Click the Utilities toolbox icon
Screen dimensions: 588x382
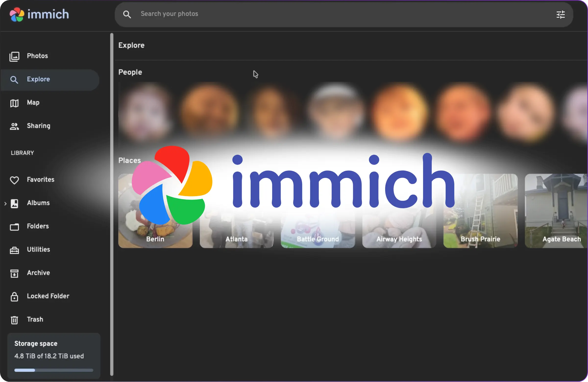[14, 251]
